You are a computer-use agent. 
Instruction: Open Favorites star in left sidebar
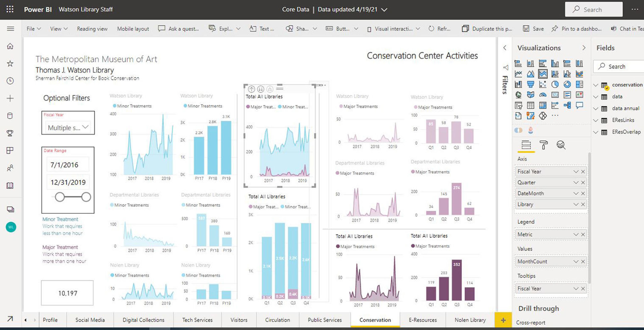10,64
